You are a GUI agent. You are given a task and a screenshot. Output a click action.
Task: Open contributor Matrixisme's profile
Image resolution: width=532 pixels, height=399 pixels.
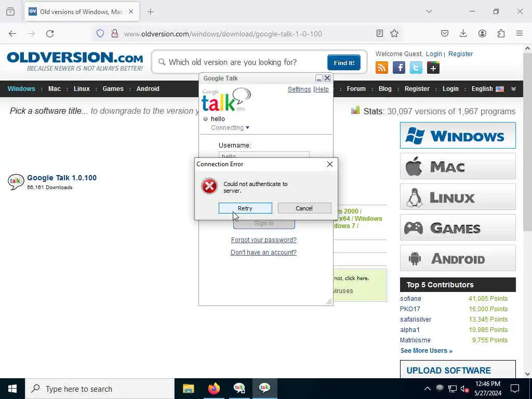coord(415,340)
